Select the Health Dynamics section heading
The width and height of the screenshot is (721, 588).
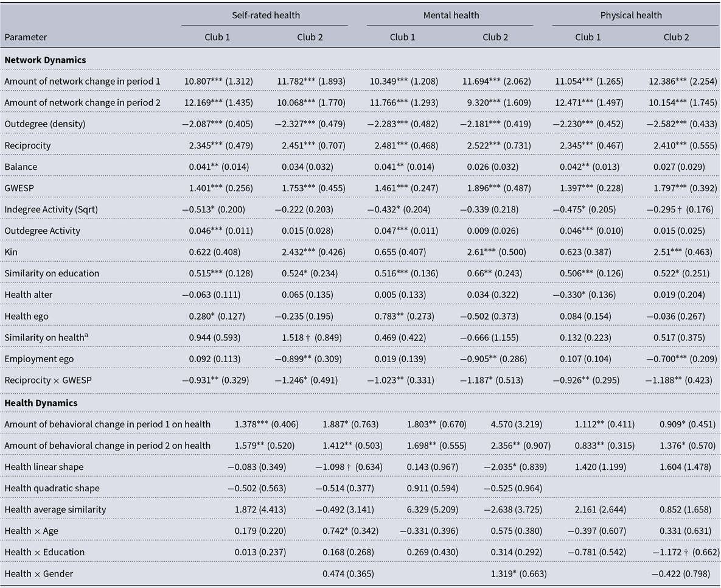click(41, 403)
